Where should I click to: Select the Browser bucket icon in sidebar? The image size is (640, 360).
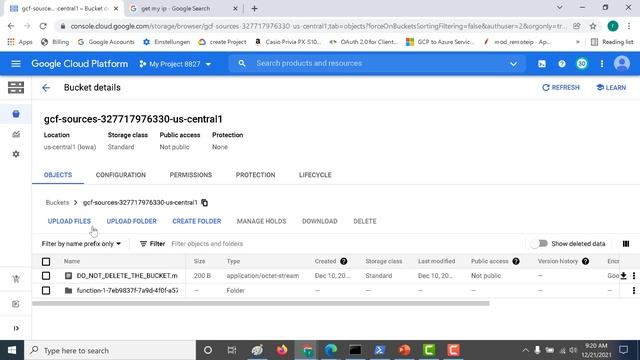(16, 114)
